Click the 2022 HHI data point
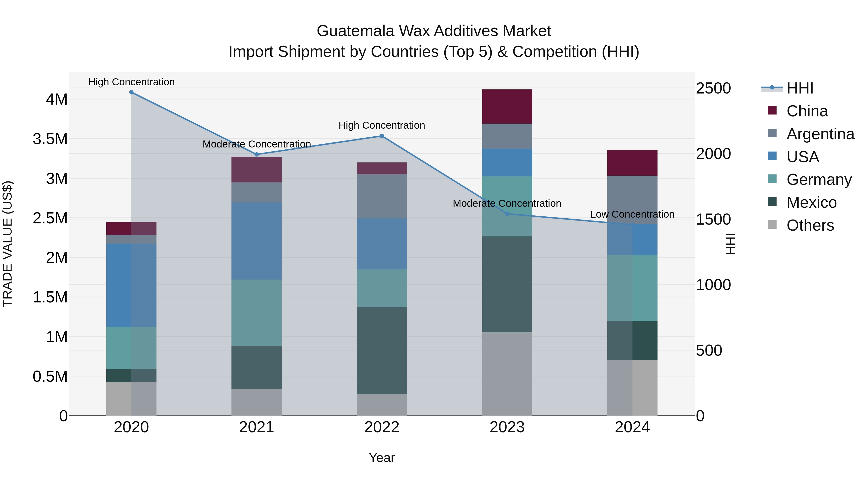This screenshot has width=868, height=488. tap(382, 136)
